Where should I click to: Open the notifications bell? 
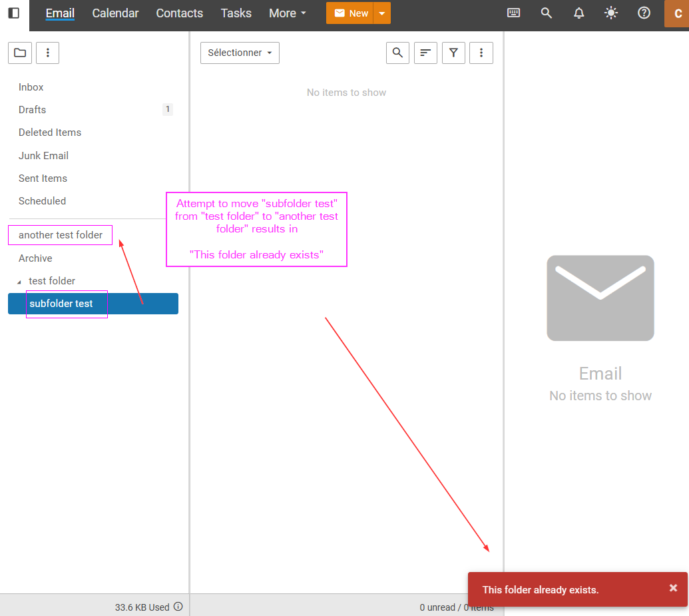(579, 13)
